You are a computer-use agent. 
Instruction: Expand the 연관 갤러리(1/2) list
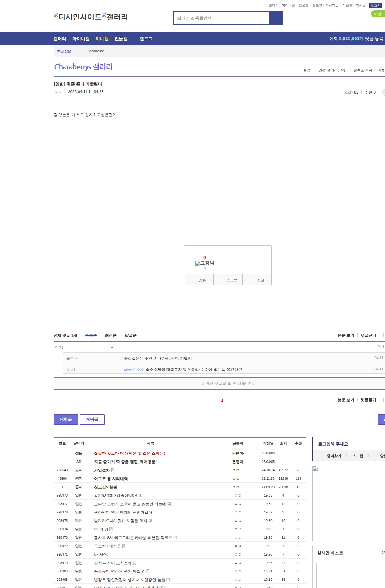[332, 70]
